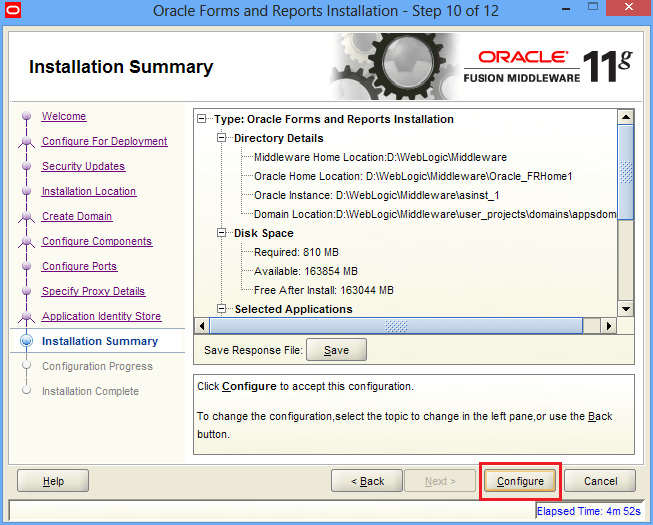This screenshot has height=525, width=653.
Task: Select the Required: 810 MB row
Action: 296,252
